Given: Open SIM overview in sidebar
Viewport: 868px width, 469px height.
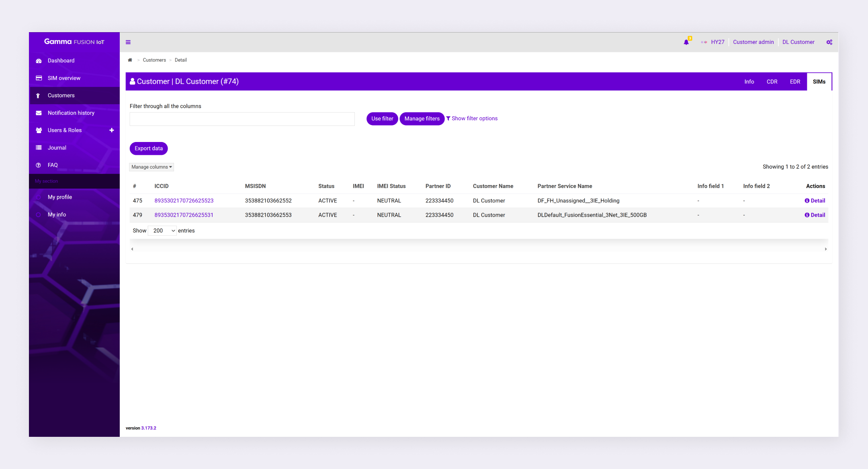Looking at the screenshot, I should 64,78.
